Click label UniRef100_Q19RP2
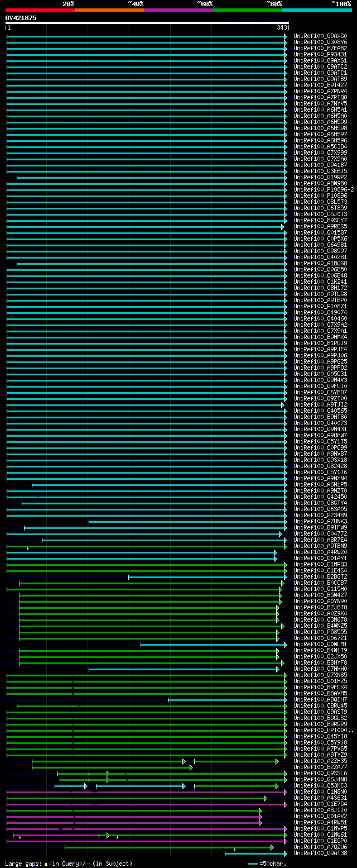The image size is (357, 868). point(320,178)
